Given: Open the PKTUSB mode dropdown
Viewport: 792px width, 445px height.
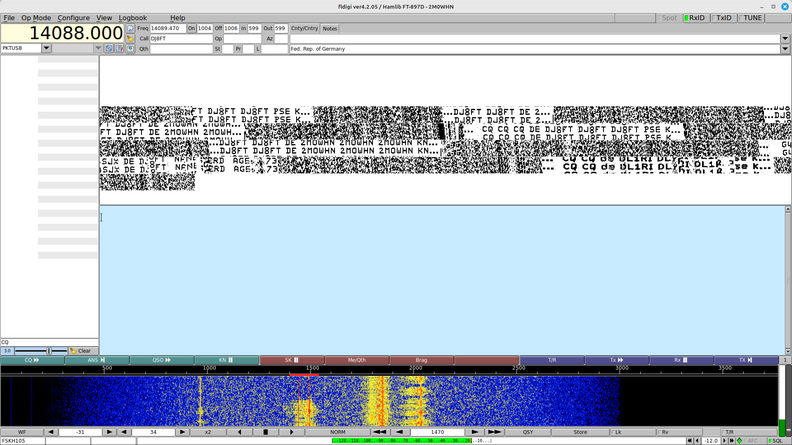Looking at the screenshot, I should [x=97, y=48].
